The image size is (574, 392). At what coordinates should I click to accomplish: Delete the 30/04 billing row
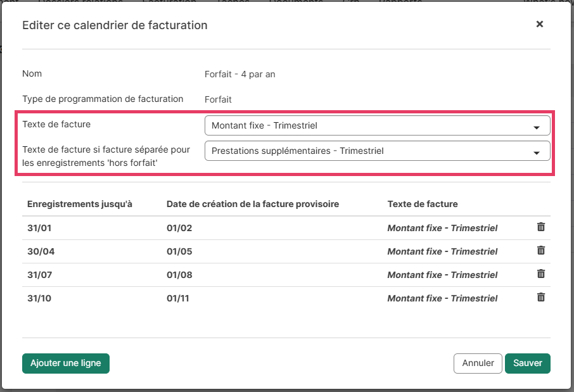540,251
